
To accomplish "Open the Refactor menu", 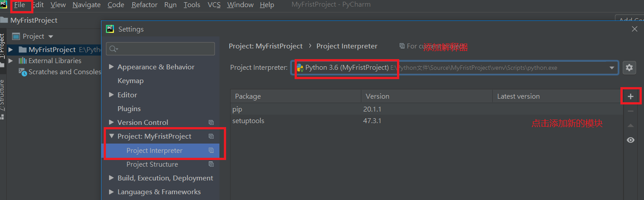I will [x=144, y=5].
